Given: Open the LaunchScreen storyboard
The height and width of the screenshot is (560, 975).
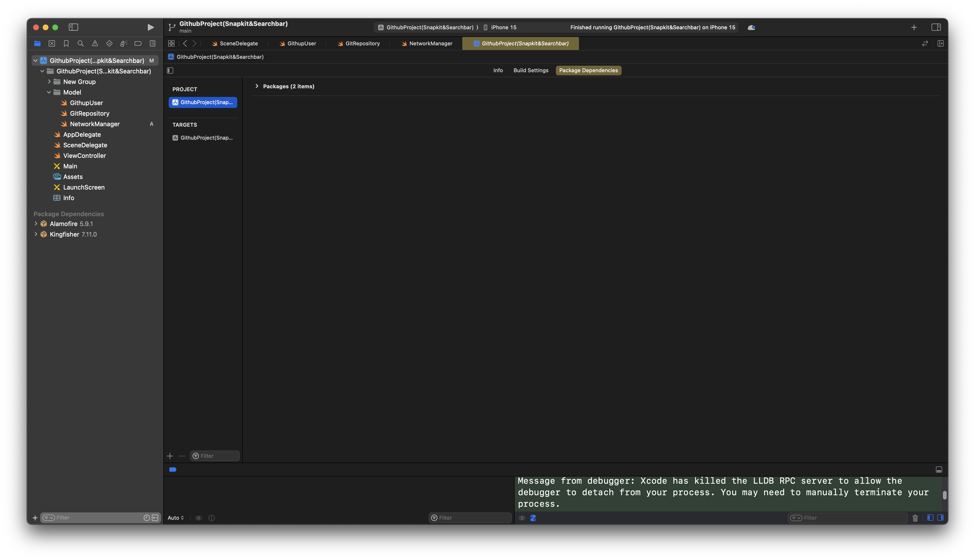Looking at the screenshot, I should coord(84,187).
